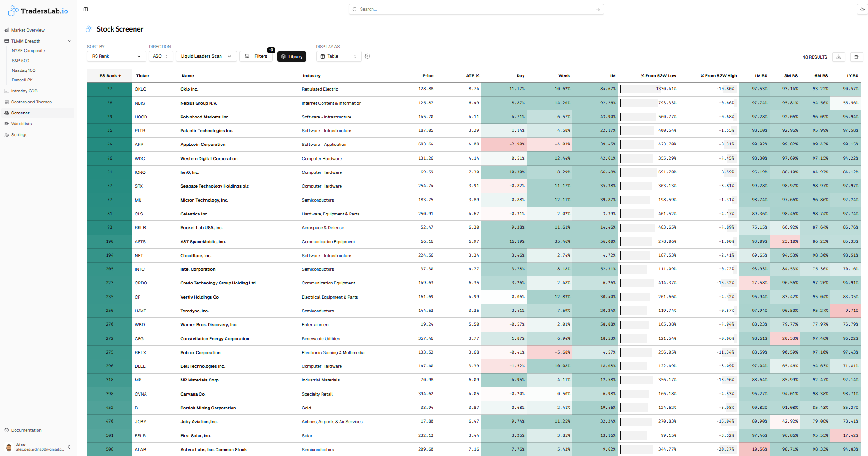Sort by the RS Rank column header
Image resolution: width=868 pixels, height=456 pixels.
(110, 76)
